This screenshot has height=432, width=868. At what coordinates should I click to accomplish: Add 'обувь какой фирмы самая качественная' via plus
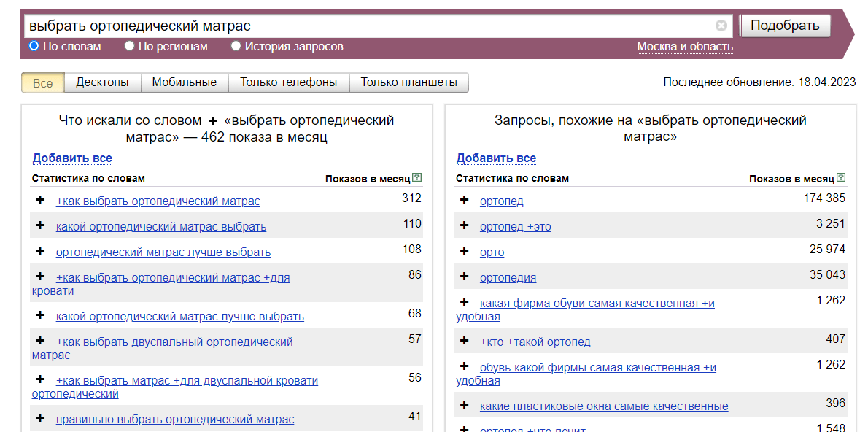(x=464, y=366)
